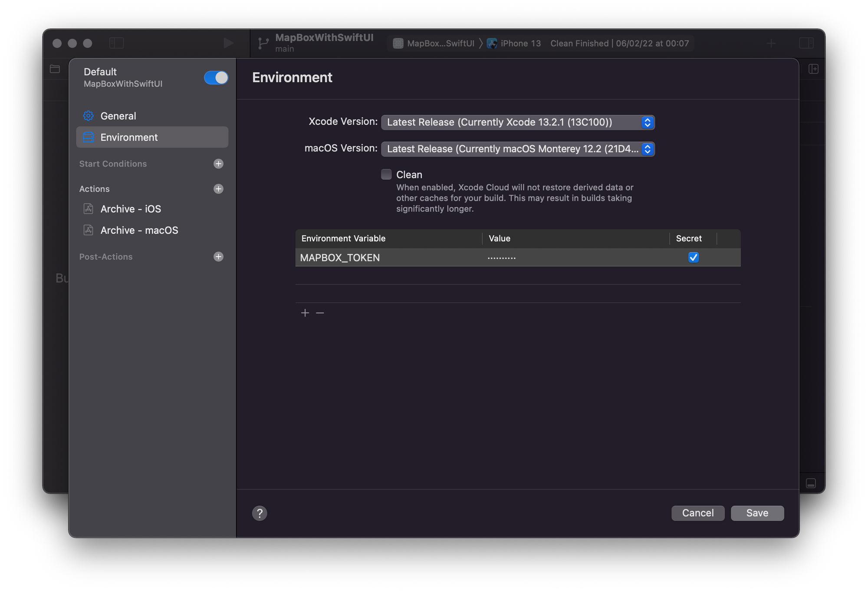Click the Run play button in toolbar
The height and width of the screenshot is (594, 868).
pyautogui.click(x=228, y=43)
